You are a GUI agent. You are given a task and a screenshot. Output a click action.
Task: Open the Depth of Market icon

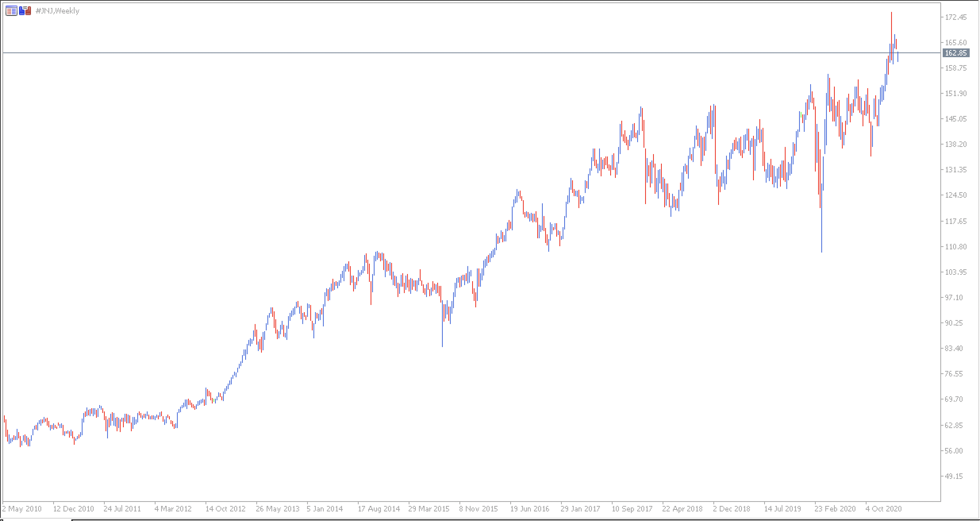point(12,11)
